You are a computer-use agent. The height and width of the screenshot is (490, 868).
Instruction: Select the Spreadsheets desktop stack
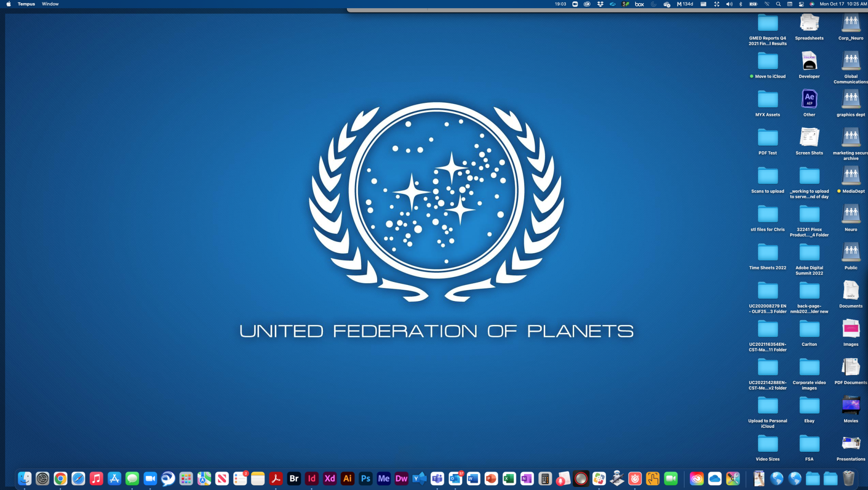point(809,26)
